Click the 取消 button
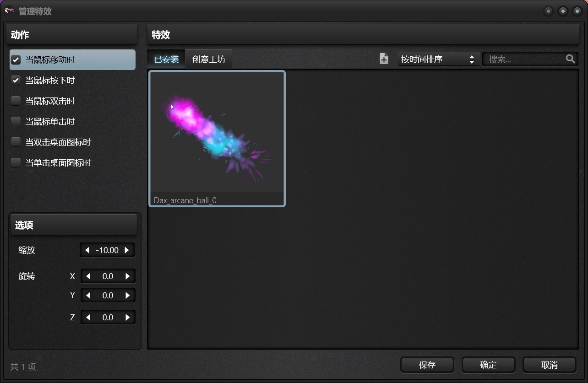588x383 pixels. 549,365
